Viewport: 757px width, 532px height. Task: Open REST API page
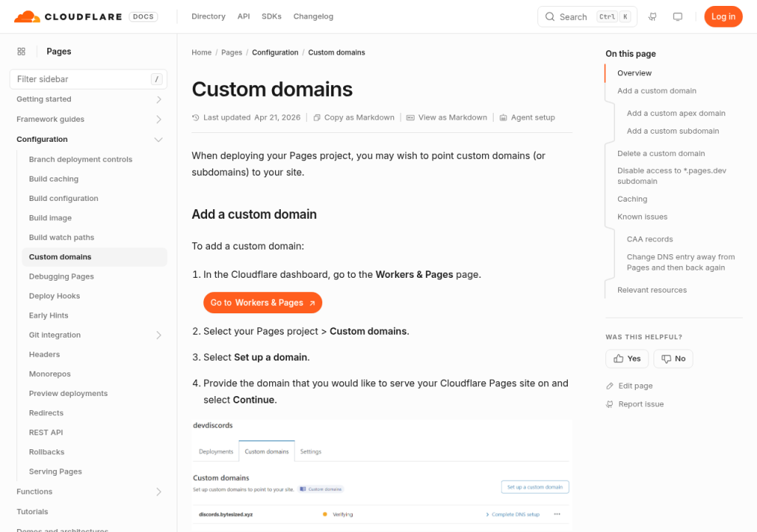(46, 432)
